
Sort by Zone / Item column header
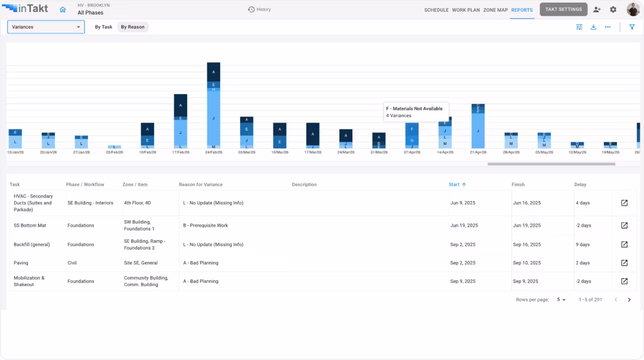point(135,184)
